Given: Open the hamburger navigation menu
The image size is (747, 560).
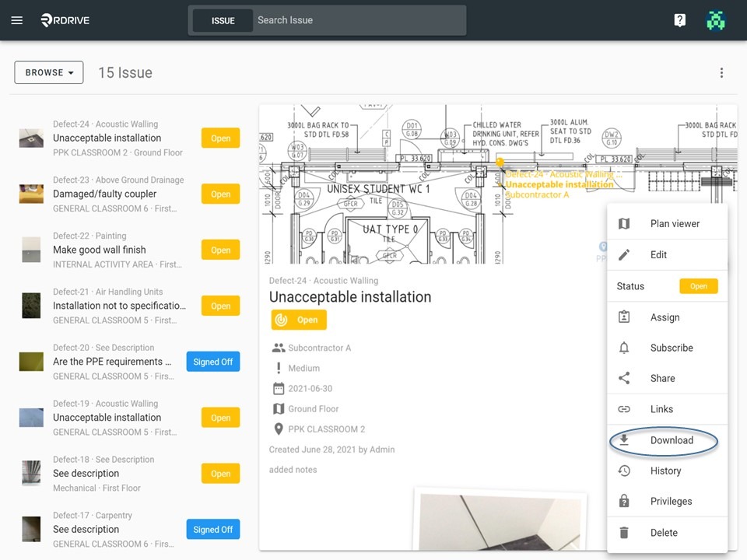Looking at the screenshot, I should pyautogui.click(x=16, y=20).
